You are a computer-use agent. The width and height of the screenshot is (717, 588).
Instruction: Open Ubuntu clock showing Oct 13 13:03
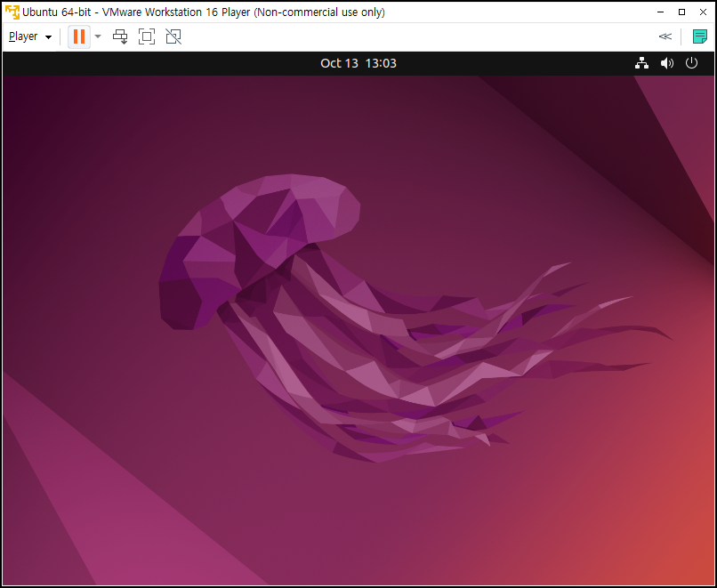(x=358, y=63)
